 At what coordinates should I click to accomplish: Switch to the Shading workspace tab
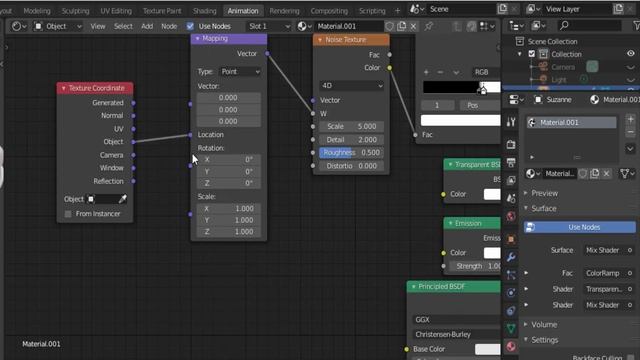pyautogui.click(x=204, y=11)
